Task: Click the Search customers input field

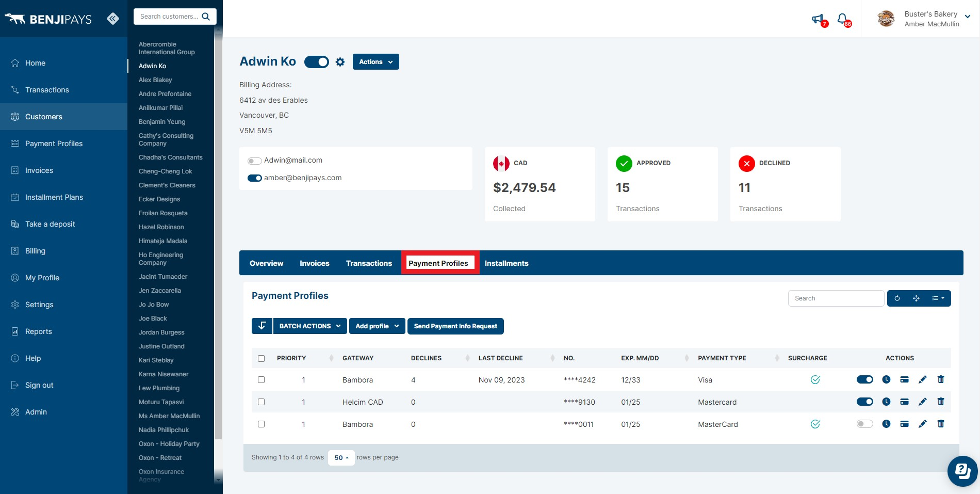Action: (x=169, y=17)
